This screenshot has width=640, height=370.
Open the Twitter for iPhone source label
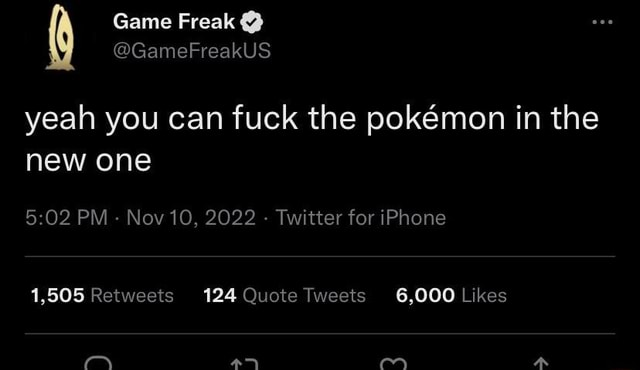(361, 217)
